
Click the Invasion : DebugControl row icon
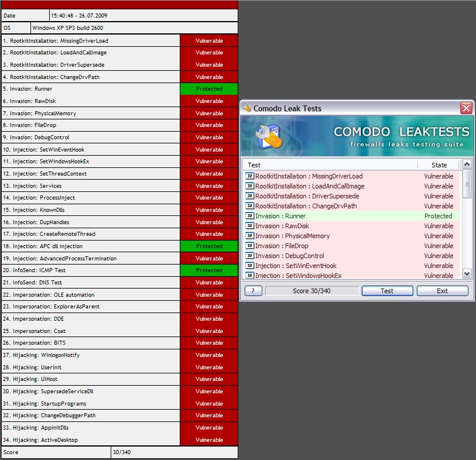pos(249,256)
